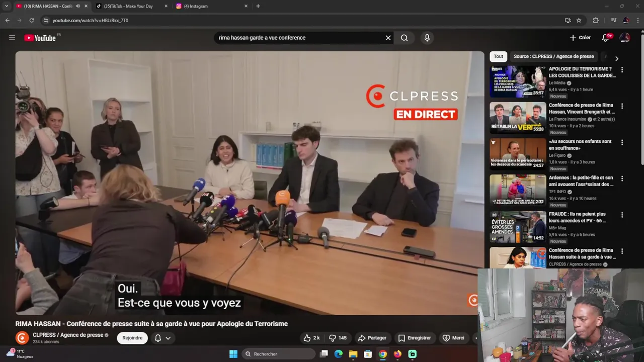Screen dimensions: 644x362
Task: Open La France insoumise conference video title
Action: (582, 109)
